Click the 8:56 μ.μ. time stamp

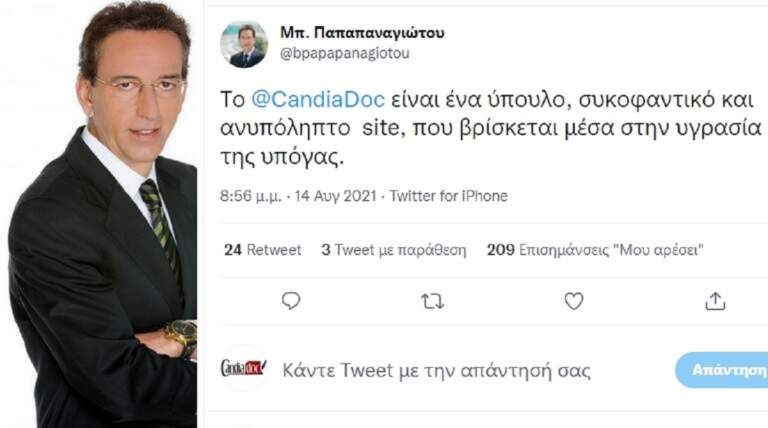(250, 196)
